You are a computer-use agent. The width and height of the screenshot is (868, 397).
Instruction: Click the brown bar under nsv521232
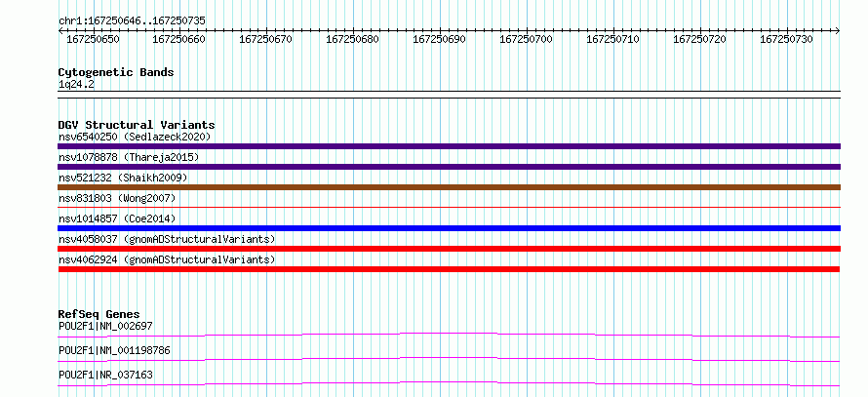[x=450, y=187]
